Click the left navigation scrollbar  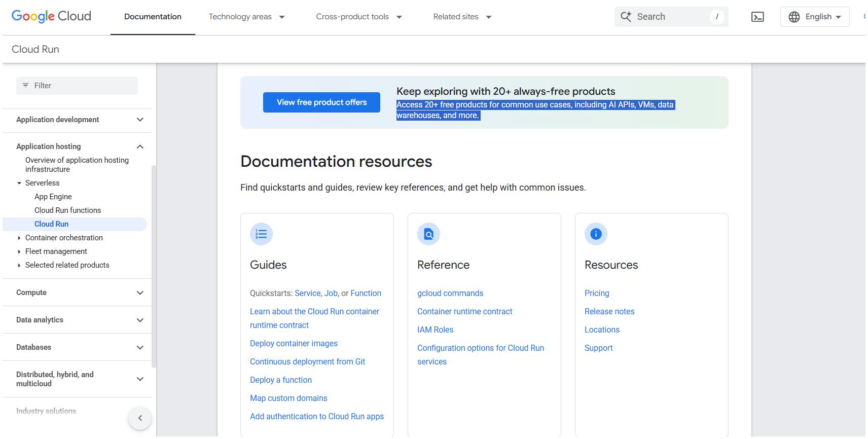pyautogui.click(x=154, y=267)
